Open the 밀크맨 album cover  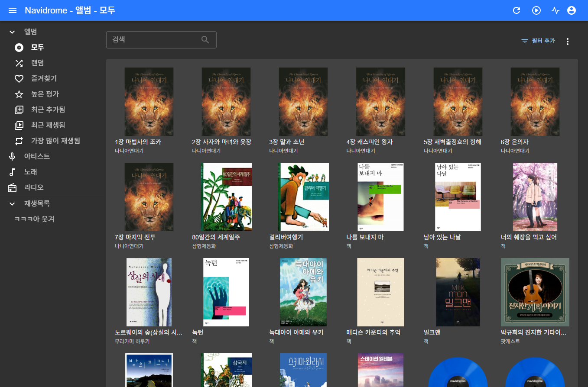pos(458,292)
